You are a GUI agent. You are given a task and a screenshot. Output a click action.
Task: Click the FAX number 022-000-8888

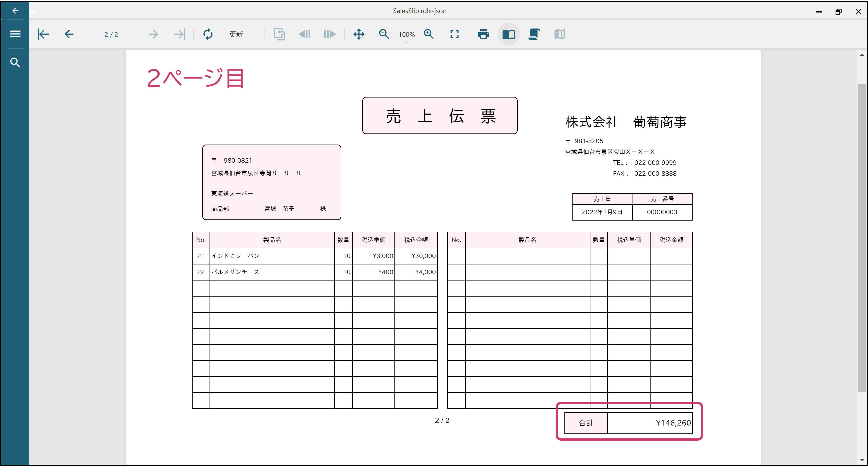655,174
